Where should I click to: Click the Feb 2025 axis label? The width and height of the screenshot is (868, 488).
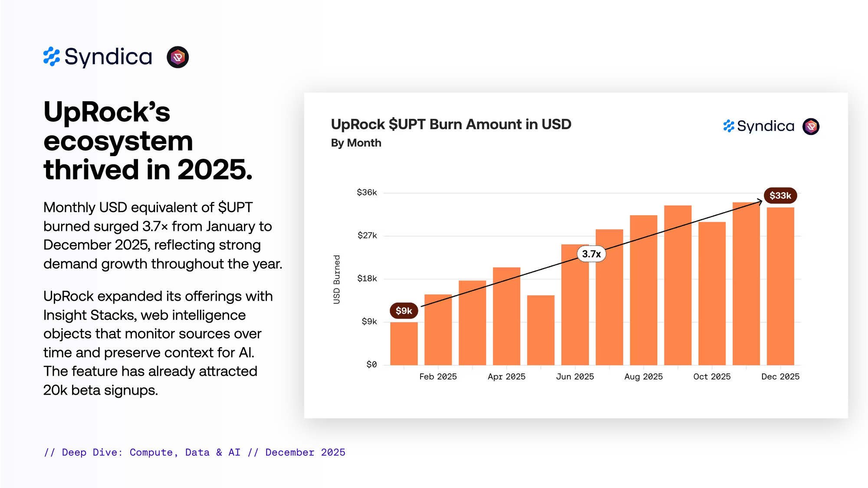click(438, 377)
